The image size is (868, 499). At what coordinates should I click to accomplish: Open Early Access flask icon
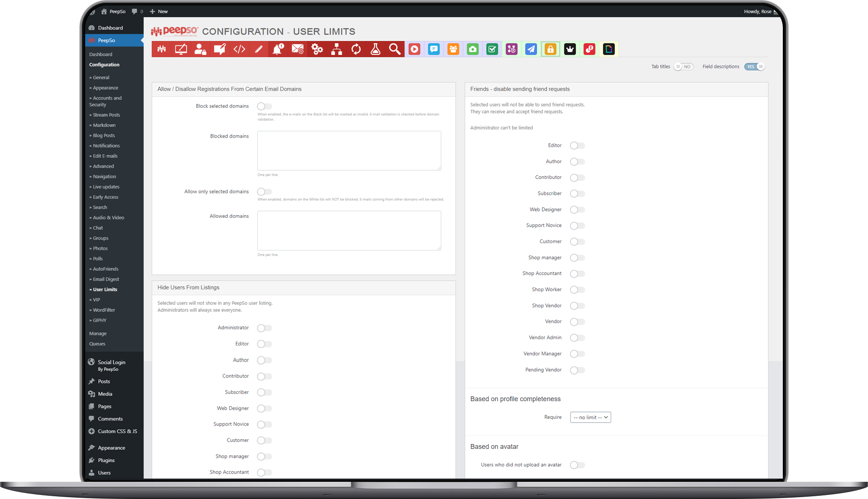[x=376, y=49]
